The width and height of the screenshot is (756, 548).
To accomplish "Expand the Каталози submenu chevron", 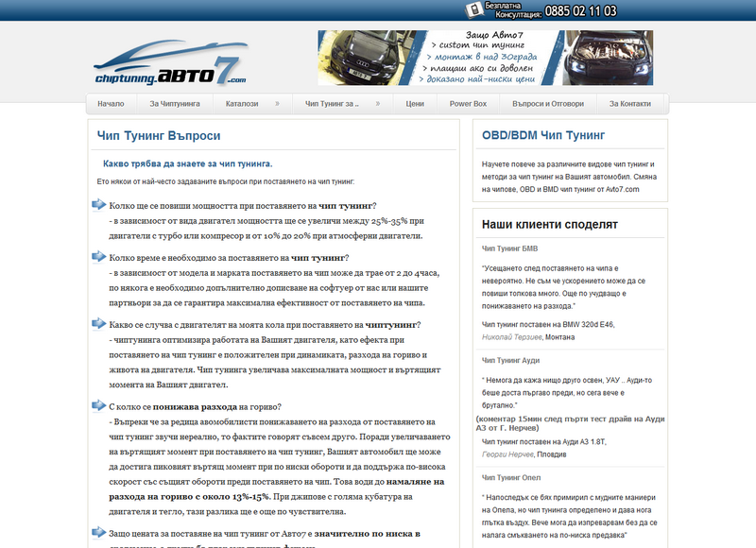I will point(277,104).
